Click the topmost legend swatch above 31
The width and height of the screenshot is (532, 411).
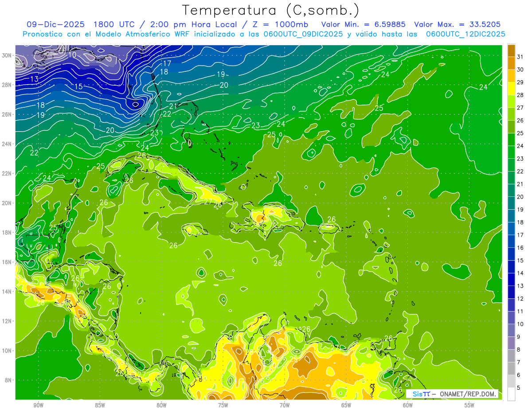click(511, 51)
